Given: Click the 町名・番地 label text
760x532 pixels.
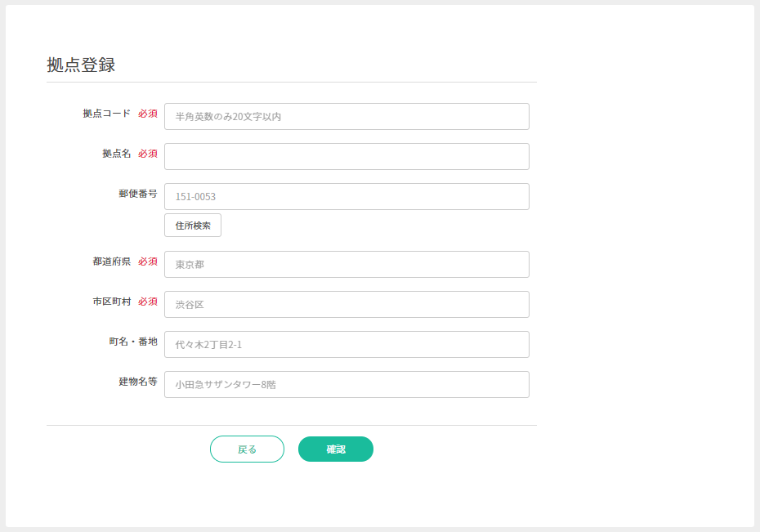Looking at the screenshot, I should click(x=132, y=342).
